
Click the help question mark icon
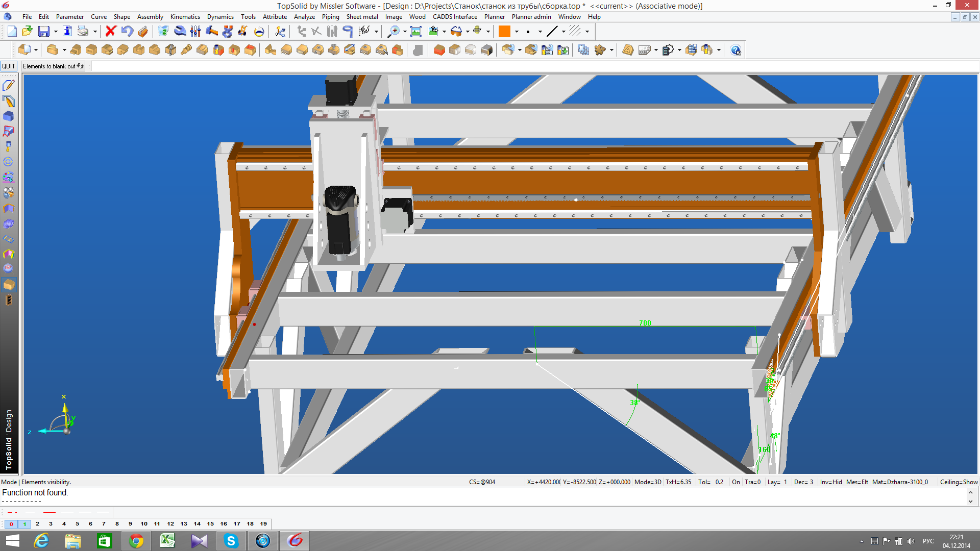tap(736, 50)
